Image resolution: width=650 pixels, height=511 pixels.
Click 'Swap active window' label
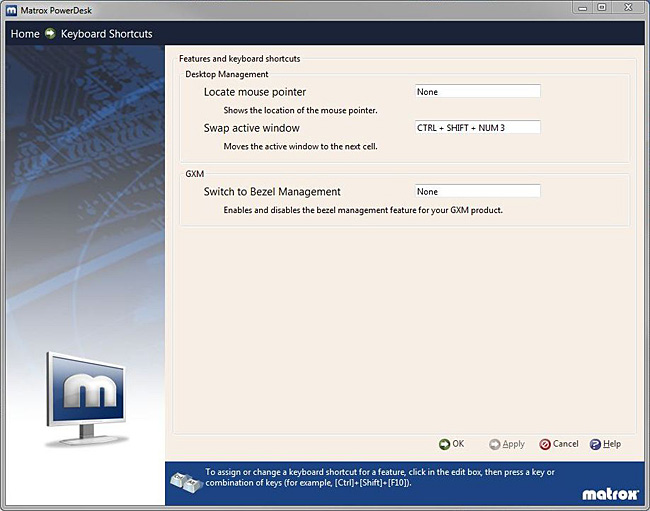pos(251,128)
